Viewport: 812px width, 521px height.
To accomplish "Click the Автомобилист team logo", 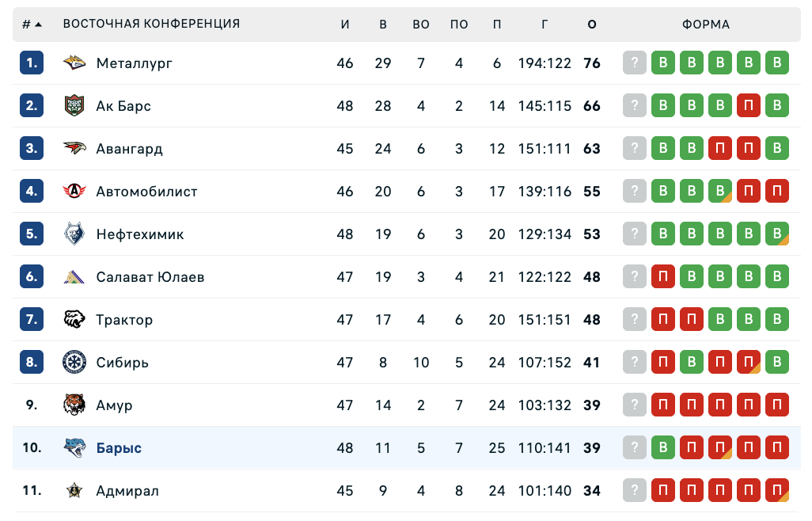I will pos(74,192).
